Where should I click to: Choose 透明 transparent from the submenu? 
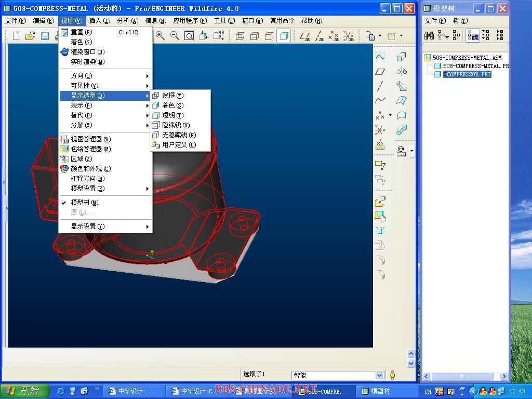pyautogui.click(x=180, y=115)
